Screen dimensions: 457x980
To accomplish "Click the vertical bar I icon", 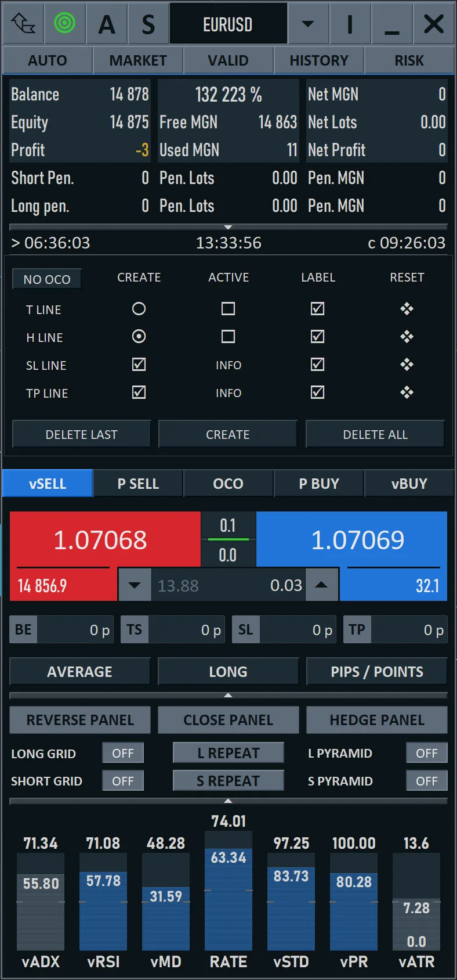I will tap(350, 24).
